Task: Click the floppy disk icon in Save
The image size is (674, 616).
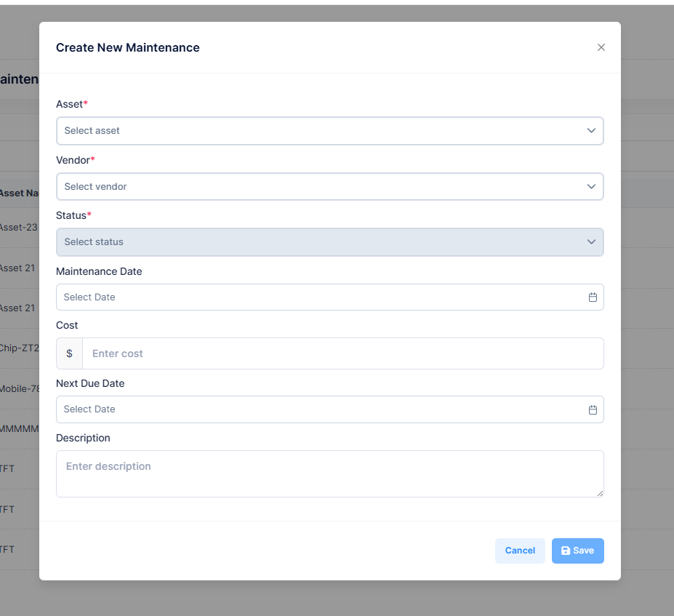Action: [x=566, y=551]
